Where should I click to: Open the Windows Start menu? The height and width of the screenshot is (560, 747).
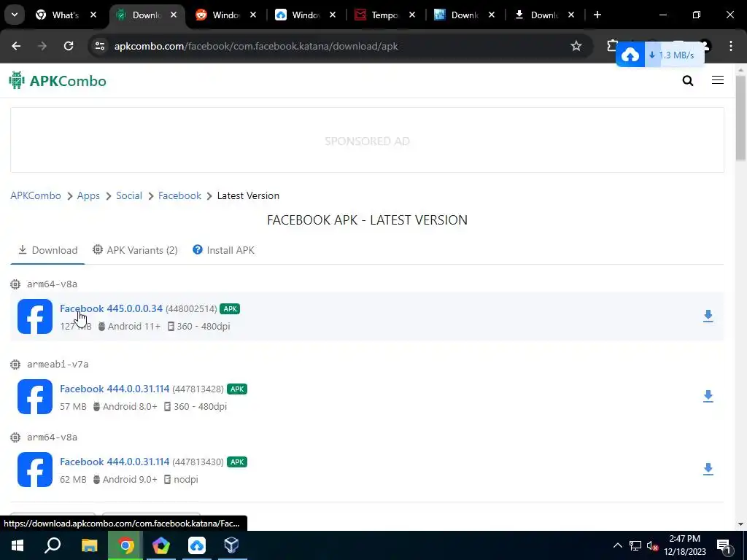18,545
